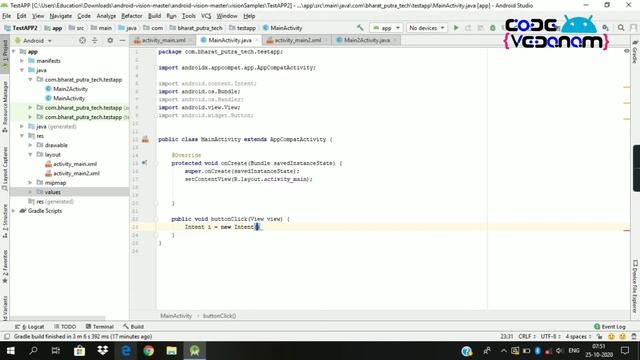Toggle read-only lock icon in status bar
This screenshot has width=640, height=360.
599,336
